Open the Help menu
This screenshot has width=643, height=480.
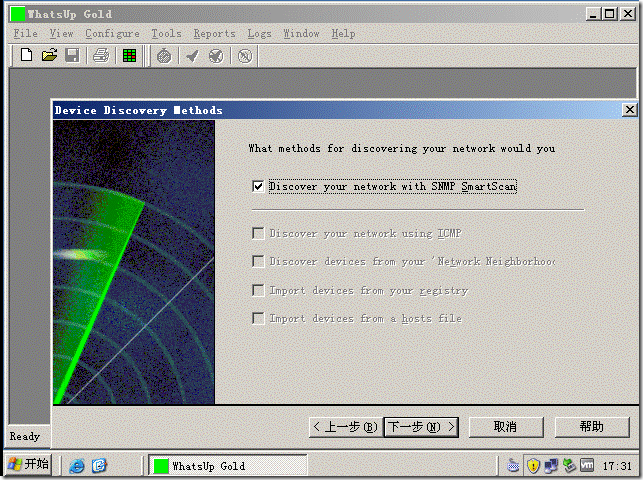click(343, 34)
